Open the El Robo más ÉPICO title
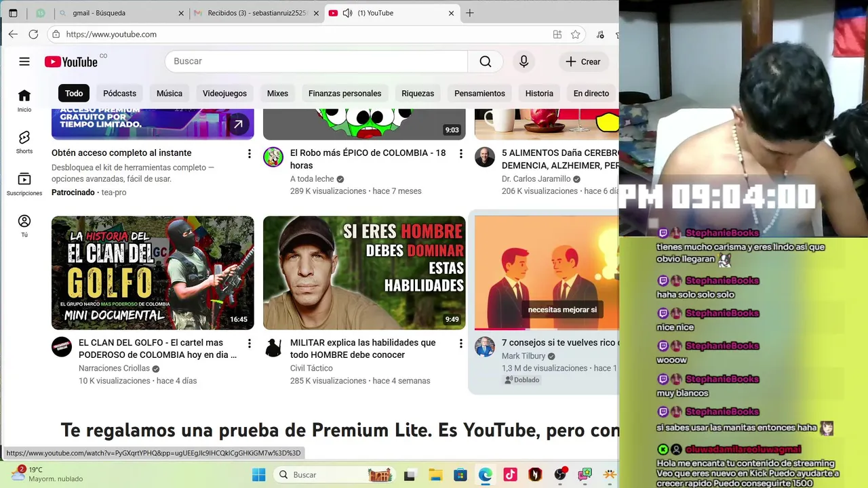 (368, 159)
